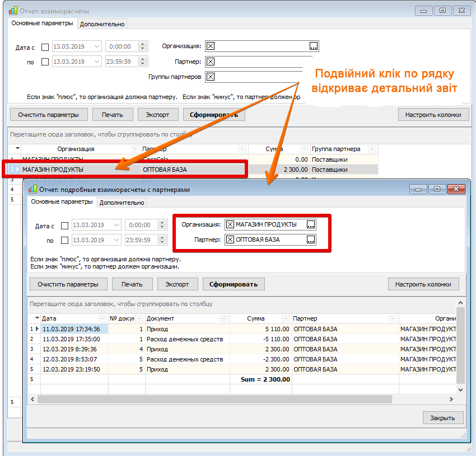Select the 'МАГАЗИН ПРОДУКТЫ' row with 'ОПТОВАЯ БАЗА' in the back window
Viewport: 476px width, 456px height.
point(193,170)
